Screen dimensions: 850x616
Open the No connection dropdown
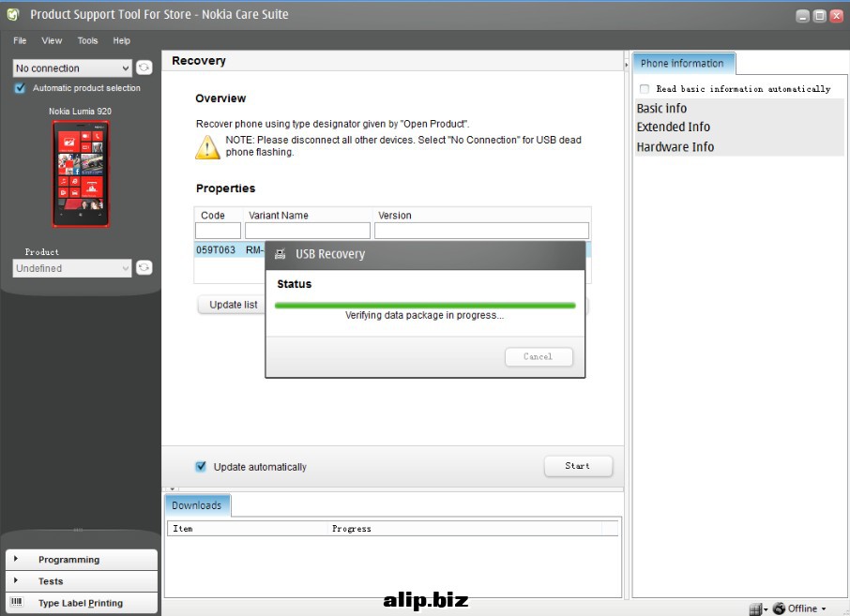72,68
